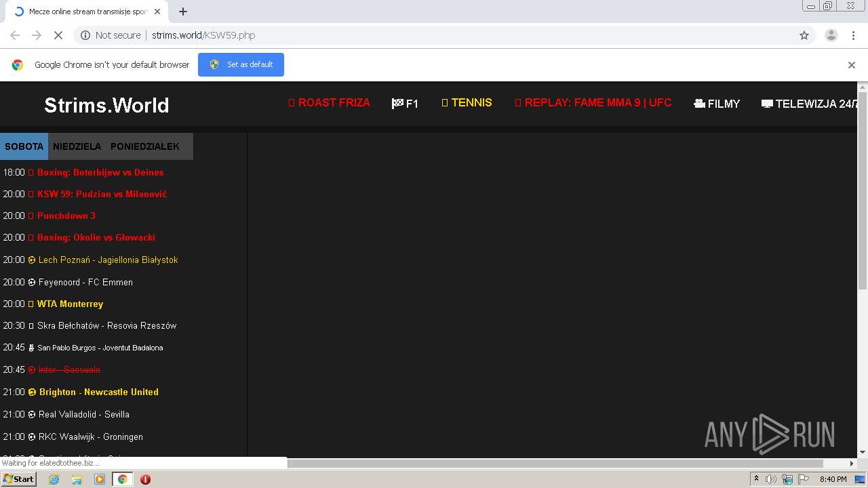
Task: Switch to the PONIEDZIAŁEK tab
Action: click(145, 146)
